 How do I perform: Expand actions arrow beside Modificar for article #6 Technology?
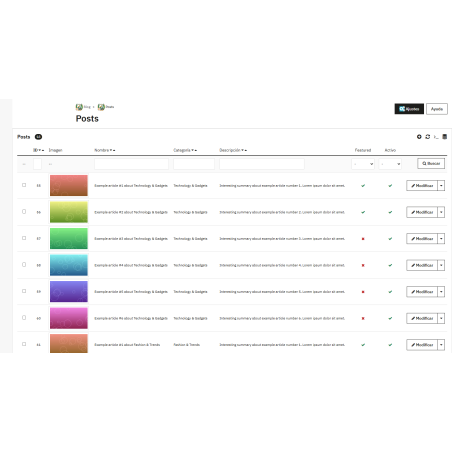[x=441, y=318]
